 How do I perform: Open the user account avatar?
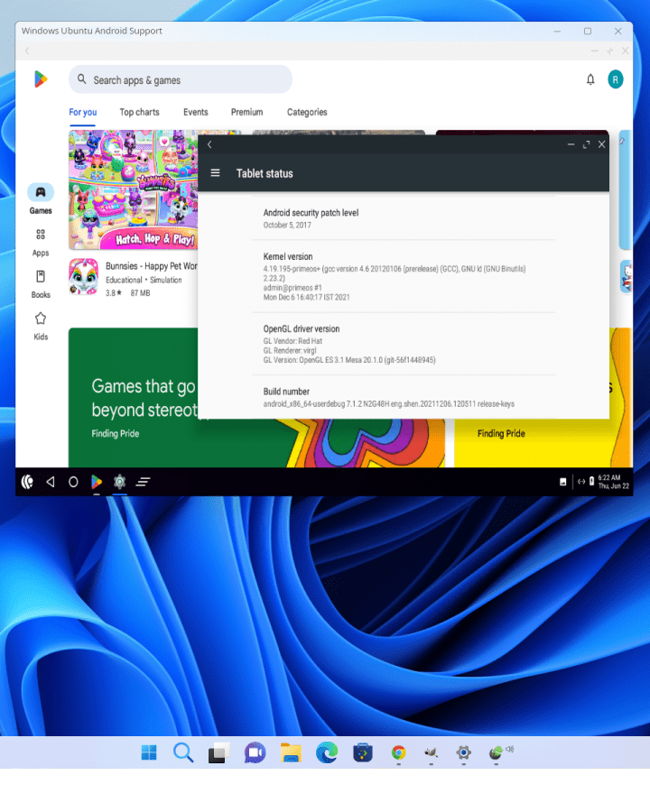(616, 79)
